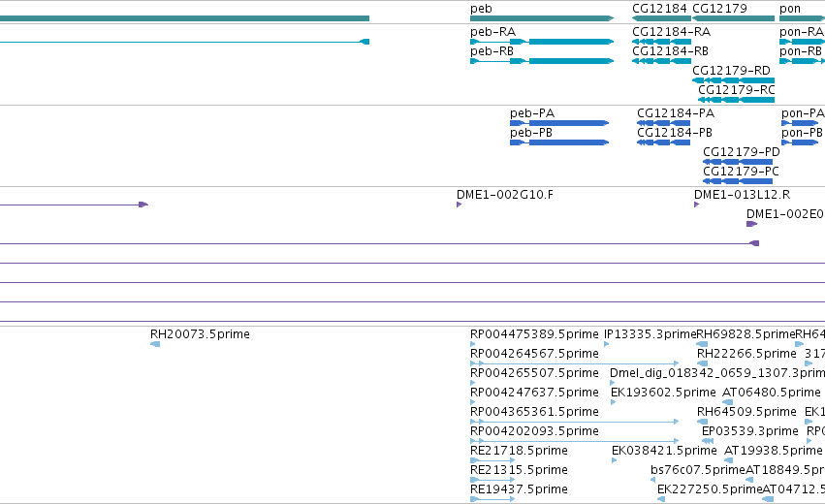The height and width of the screenshot is (504, 825).
Task: Click the pon-PB protein label
Action: click(802, 133)
